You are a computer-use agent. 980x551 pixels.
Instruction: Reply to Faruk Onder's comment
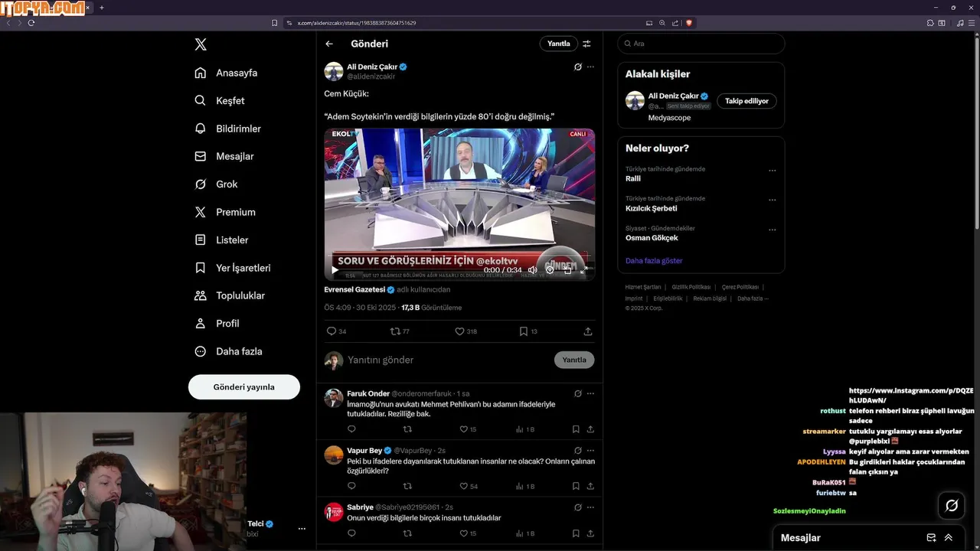351,429
